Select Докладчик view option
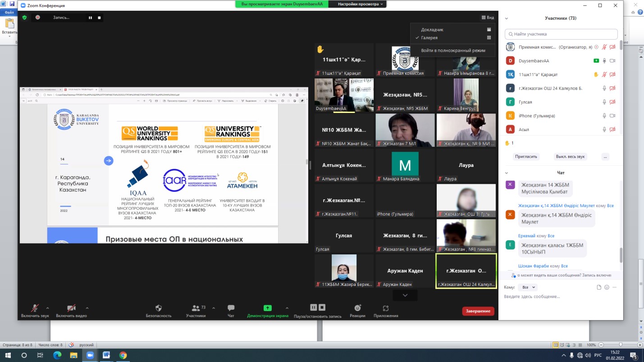The height and width of the screenshot is (362, 644). click(x=432, y=30)
